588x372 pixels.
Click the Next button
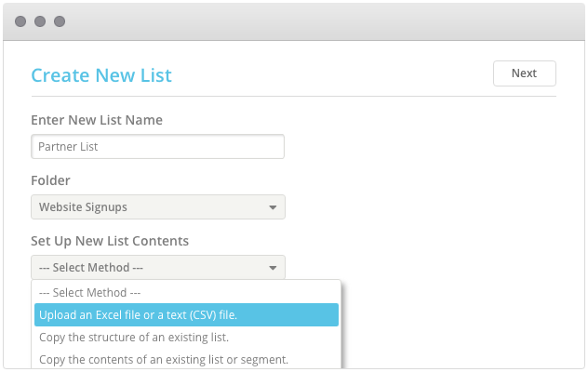(x=524, y=73)
